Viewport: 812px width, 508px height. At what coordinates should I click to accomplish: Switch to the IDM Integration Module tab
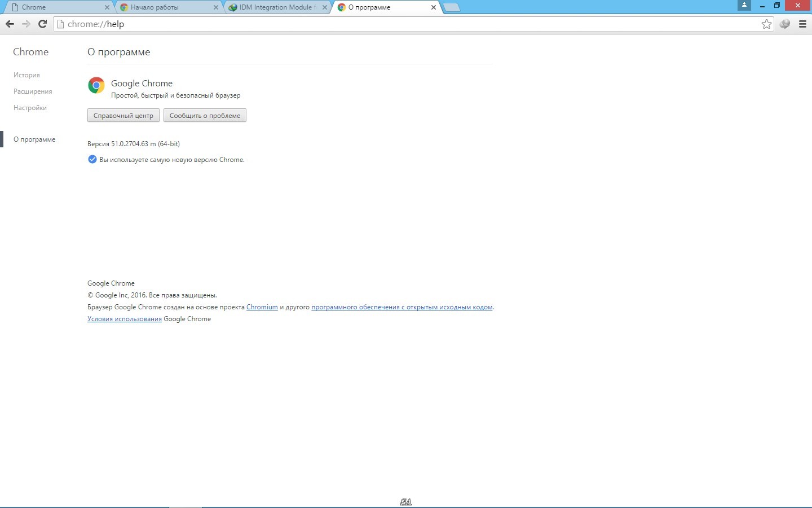[x=273, y=7]
